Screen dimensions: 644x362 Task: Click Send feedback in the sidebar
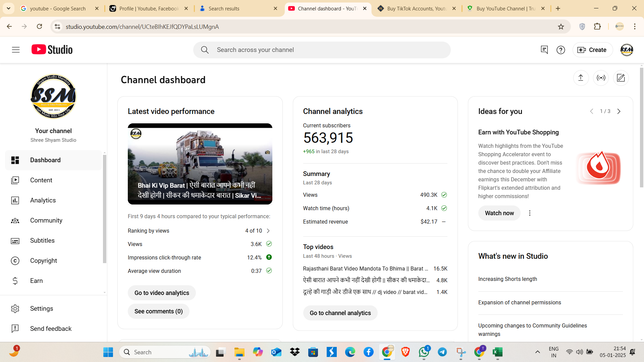(53, 329)
